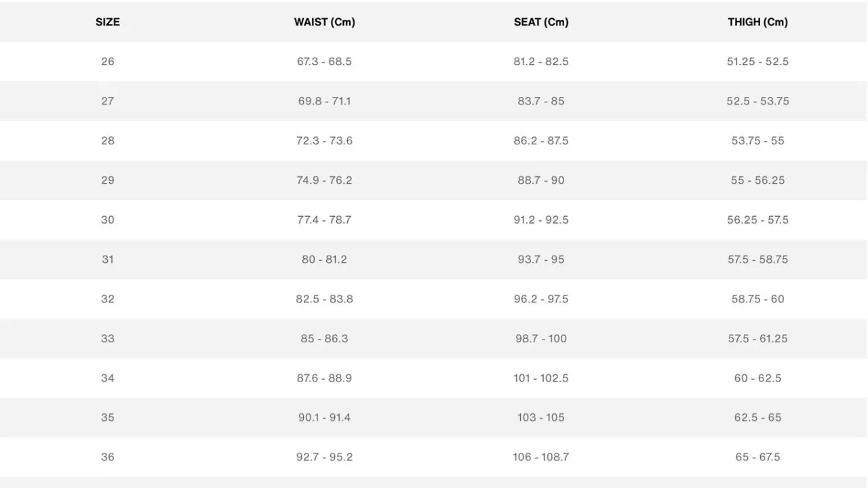868x488 pixels.
Task: Click the waist value 90.1 - 91.4
Action: (x=324, y=418)
